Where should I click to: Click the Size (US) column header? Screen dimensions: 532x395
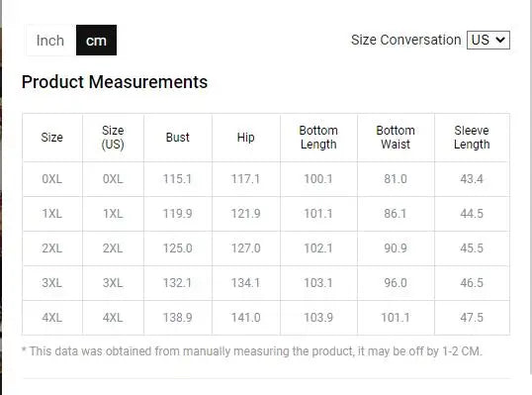[x=113, y=138]
